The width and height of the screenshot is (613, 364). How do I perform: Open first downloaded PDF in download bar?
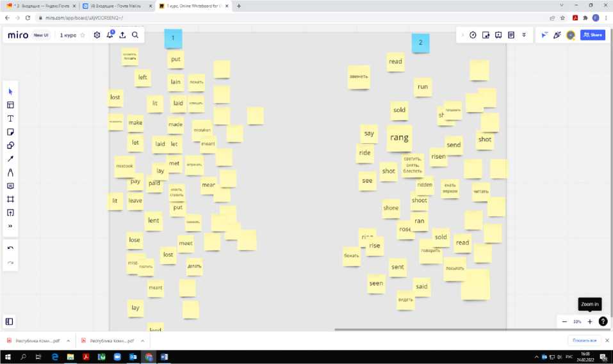pyautogui.click(x=34, y=340)
